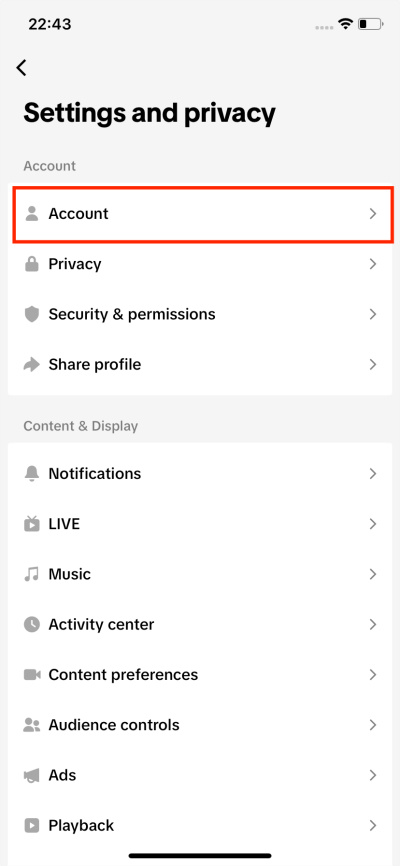Click the Share profile arrow icon
This screenshot has height=866, width=400.
32,365
